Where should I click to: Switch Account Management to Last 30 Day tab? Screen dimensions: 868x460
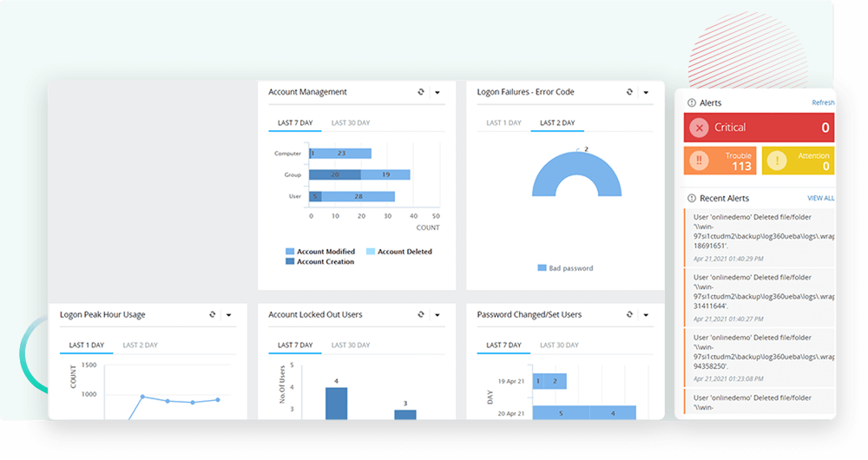pos(351,123)
